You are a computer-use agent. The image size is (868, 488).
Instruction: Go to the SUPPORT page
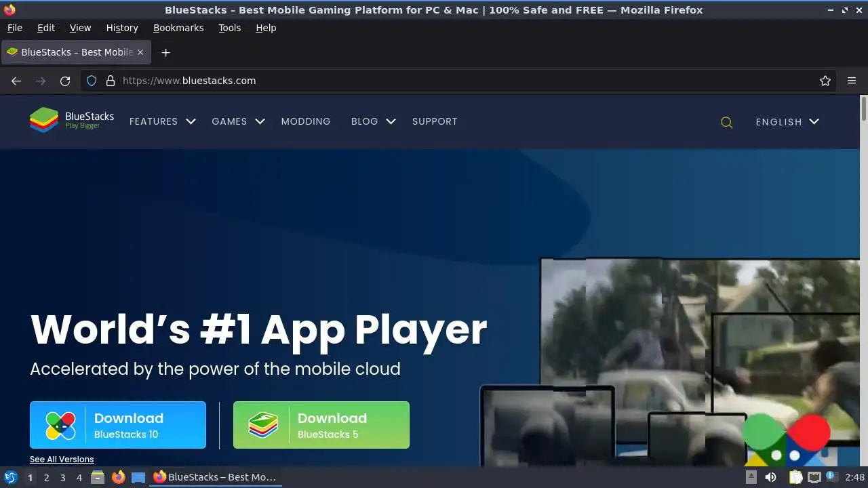435,121
